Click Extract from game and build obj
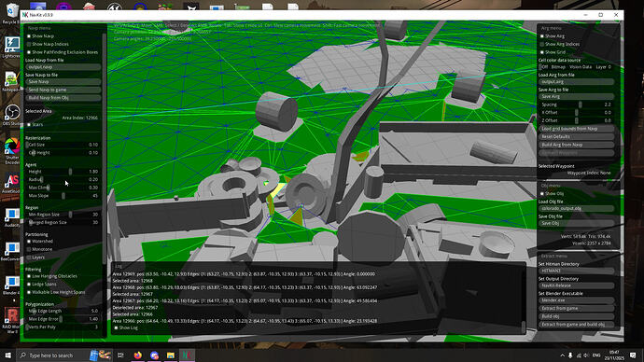 pos(576,325)
